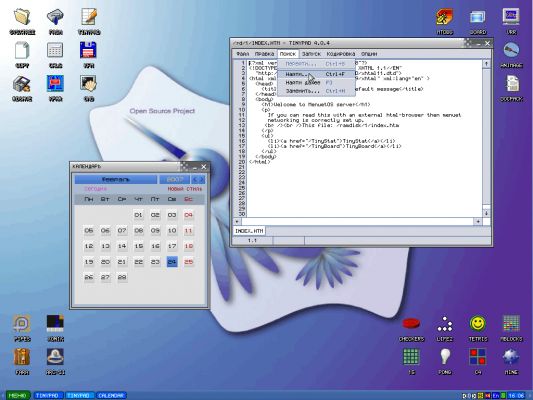Click the green MENU taskbar button
533x400 pixels.
[18, 396]
